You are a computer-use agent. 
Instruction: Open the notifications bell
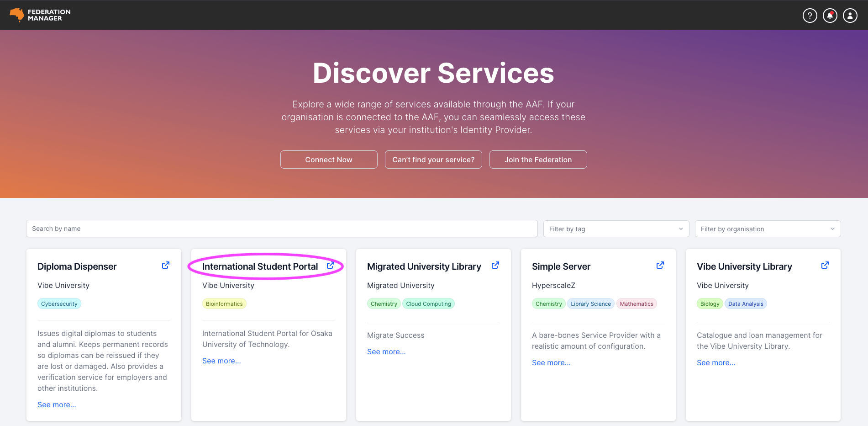tap(830, 15)
